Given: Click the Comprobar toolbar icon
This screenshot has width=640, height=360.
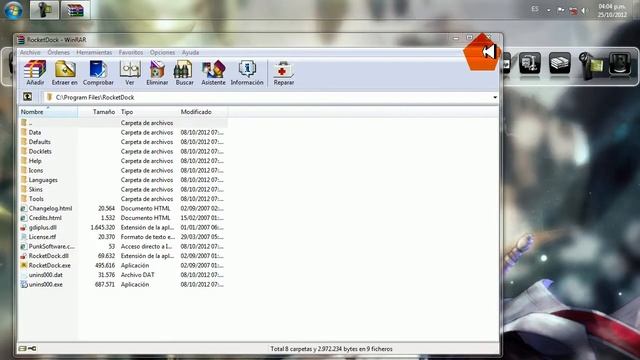Looking at the screenshot, I should (98, 73).
